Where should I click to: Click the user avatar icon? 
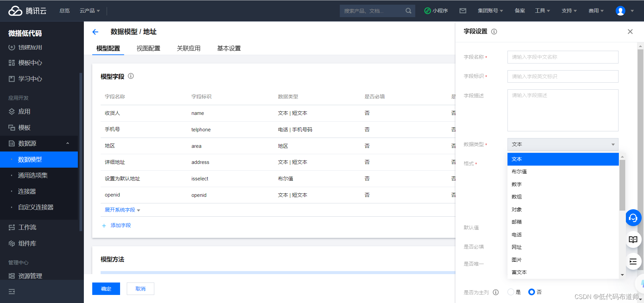[621, 11]
